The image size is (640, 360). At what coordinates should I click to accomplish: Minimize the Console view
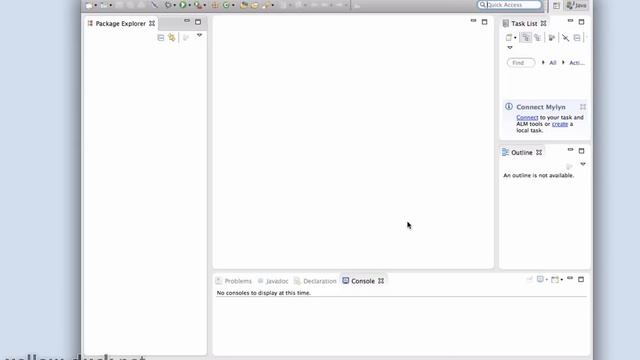click(x=570, y=278)
